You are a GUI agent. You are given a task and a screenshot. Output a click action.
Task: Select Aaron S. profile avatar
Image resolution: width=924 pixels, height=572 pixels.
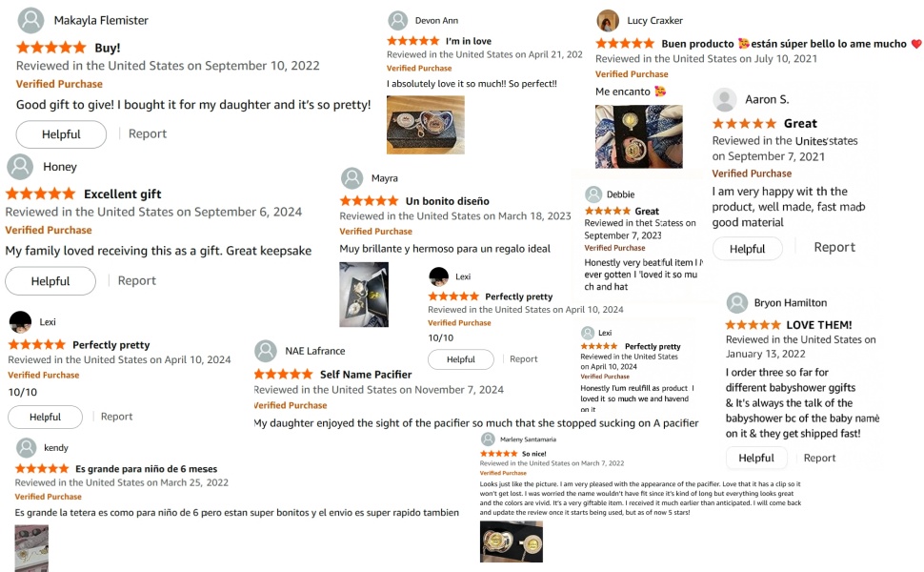tap(725, 99)
